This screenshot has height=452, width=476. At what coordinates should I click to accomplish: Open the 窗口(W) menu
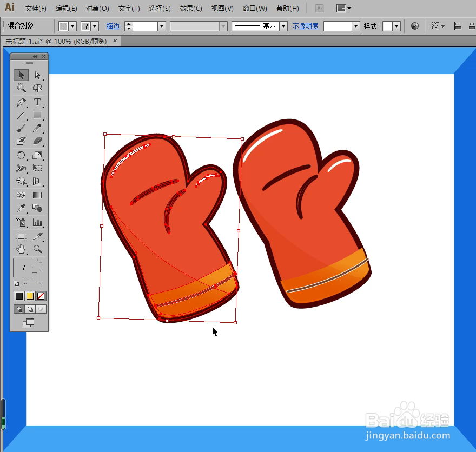255,9
